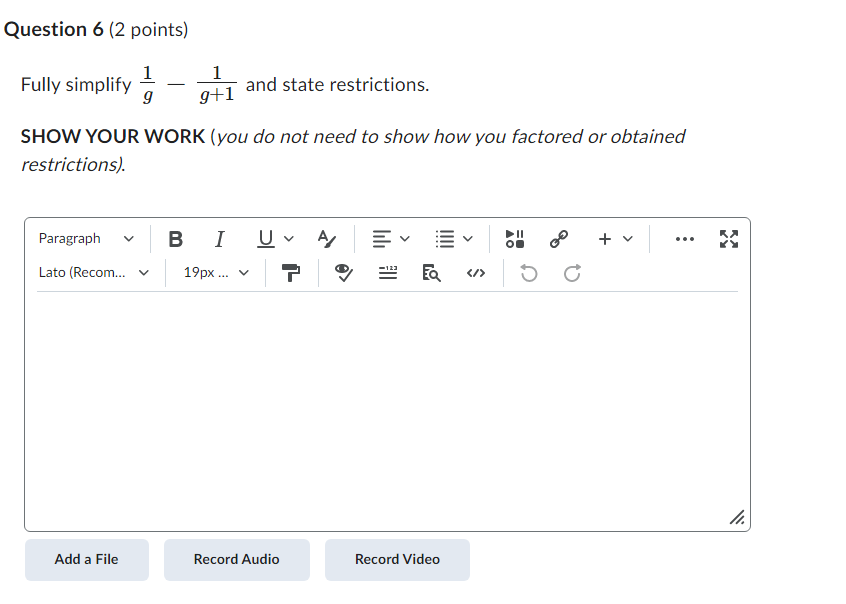846x604 pixels.
Task: Run the accessibility checker
Action: pos(344,273)
